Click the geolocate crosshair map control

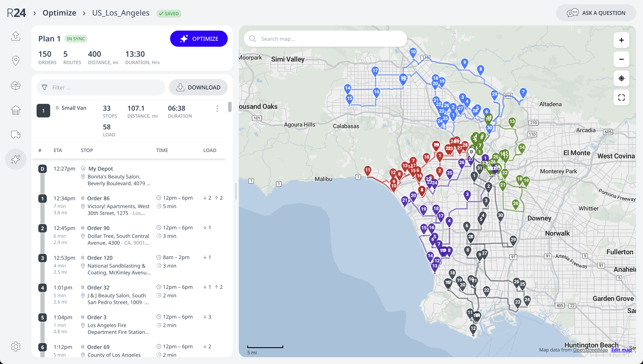622,78
